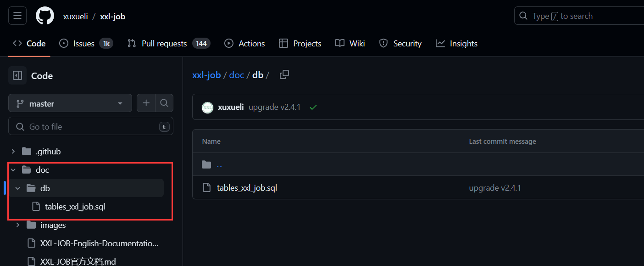Focus the Type / to search field
644x266 pixels.
point(579,16)
